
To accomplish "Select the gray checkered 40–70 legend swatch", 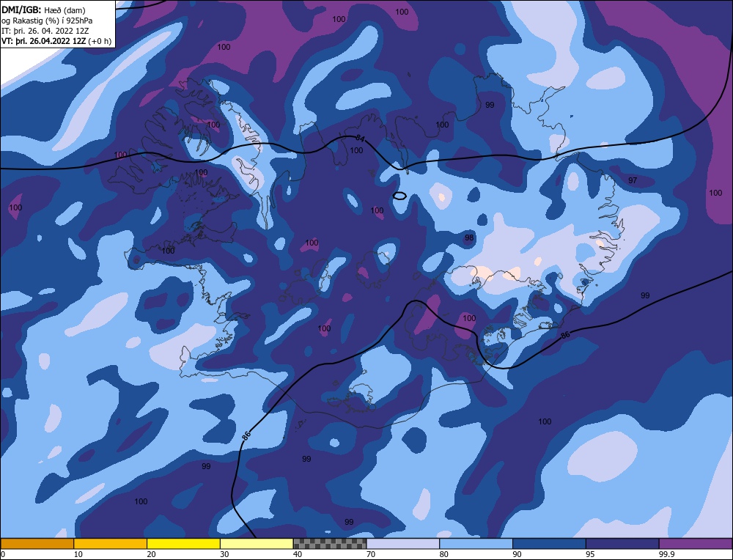I will click(x=330, y=544).
